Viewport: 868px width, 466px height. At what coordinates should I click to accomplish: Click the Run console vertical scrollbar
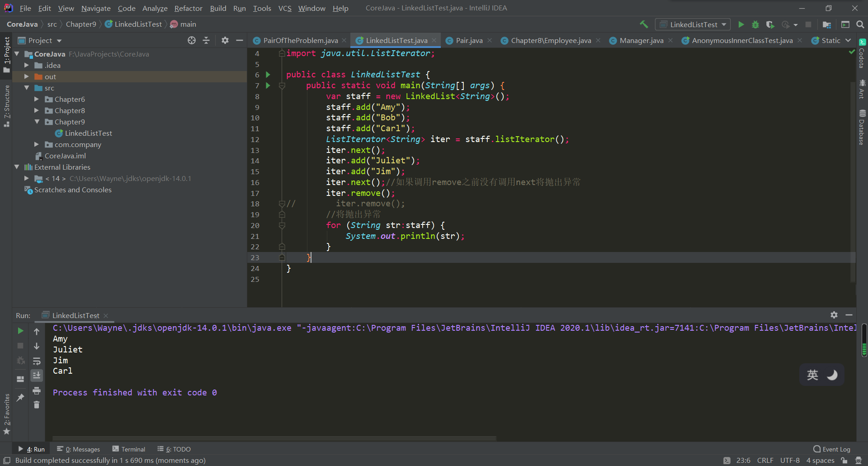pyautogui.click(x=864, y=341)
